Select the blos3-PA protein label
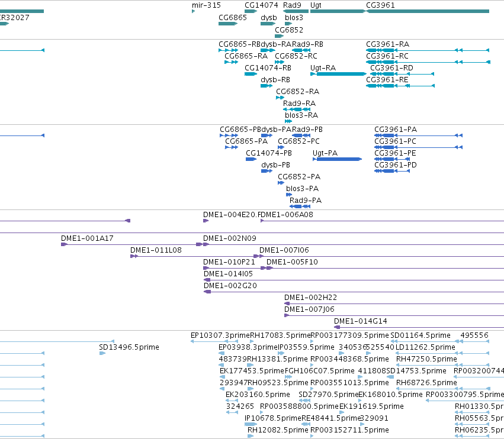 coord(302,189)
